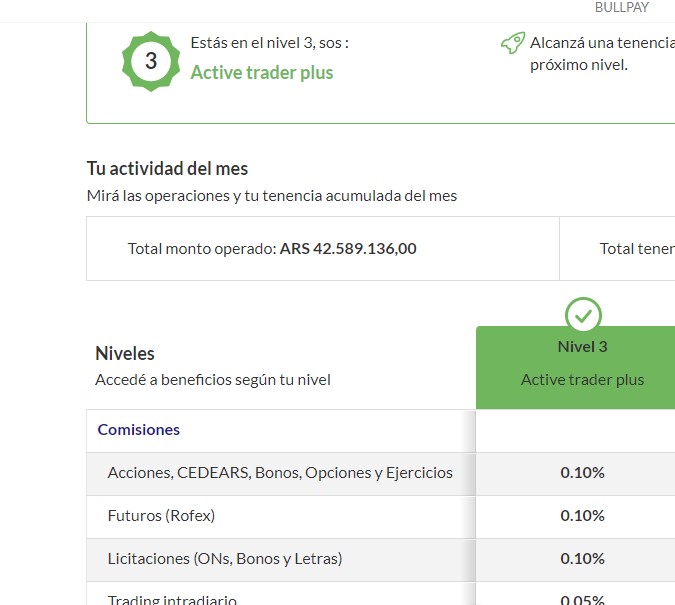Open the BULLPAY menu item

621,8
